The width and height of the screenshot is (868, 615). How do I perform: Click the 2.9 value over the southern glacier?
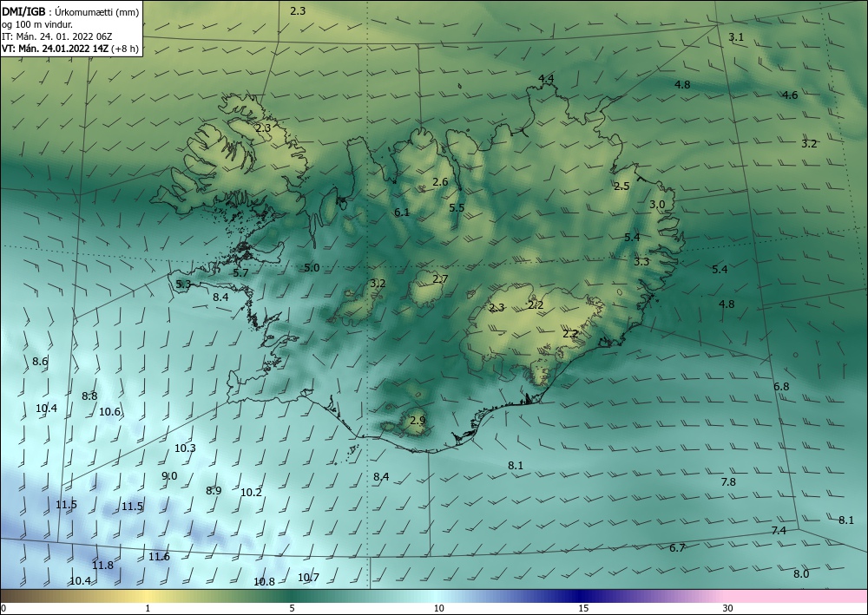(x=418, y=421)
